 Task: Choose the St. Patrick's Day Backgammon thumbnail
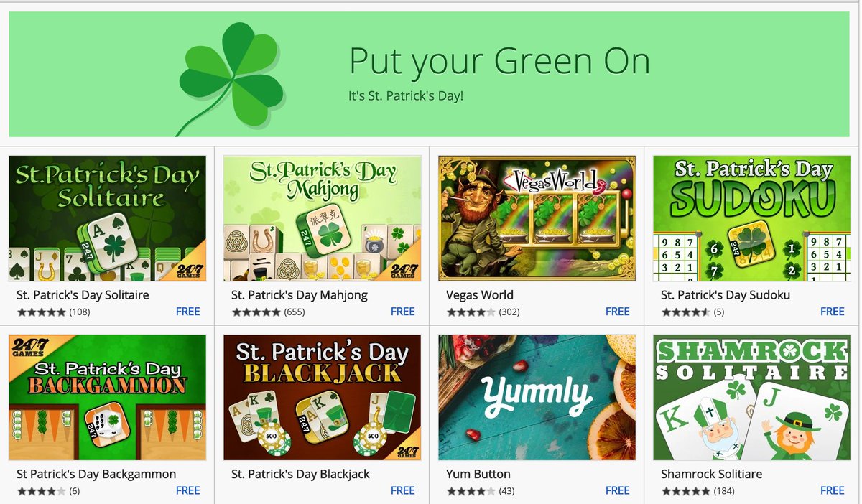pos(107,397)
